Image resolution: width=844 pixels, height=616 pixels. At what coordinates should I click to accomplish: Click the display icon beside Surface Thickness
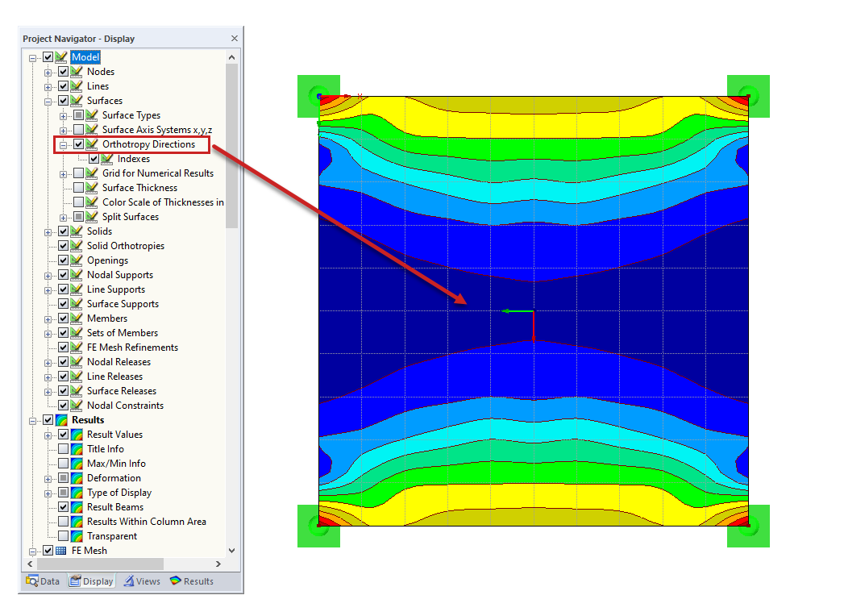click(91, 187)
